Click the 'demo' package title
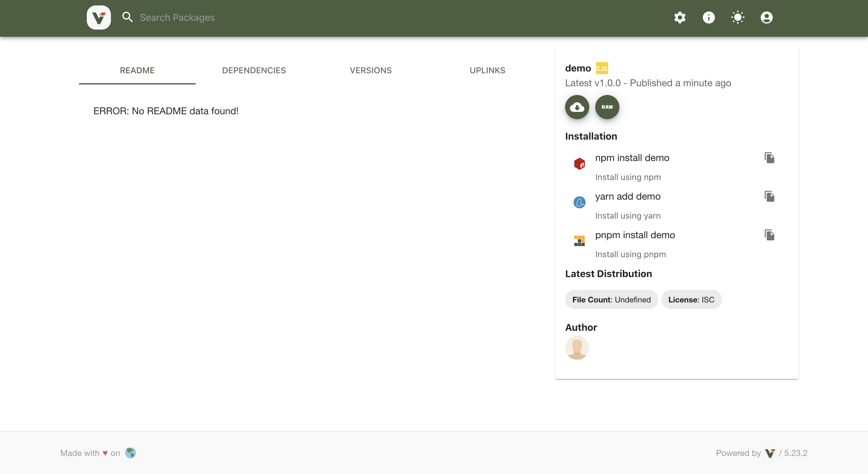The image size is (868, 474). click(x=578, y=68)
